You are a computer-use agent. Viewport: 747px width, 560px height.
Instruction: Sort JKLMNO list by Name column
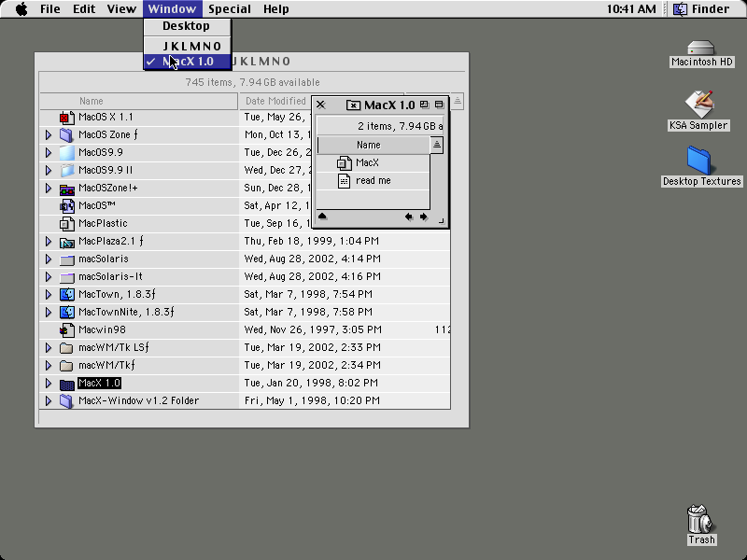(x=138, y=101)
